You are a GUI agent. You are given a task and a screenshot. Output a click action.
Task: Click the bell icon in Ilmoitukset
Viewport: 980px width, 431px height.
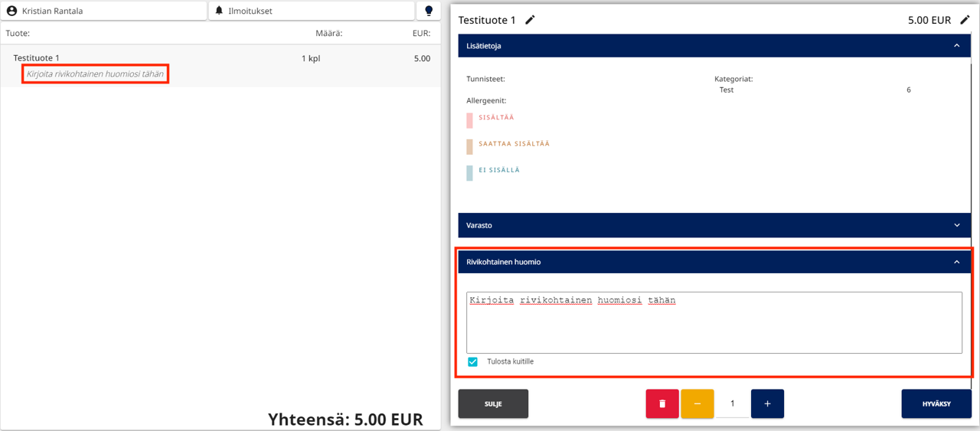tap(220, 11)
